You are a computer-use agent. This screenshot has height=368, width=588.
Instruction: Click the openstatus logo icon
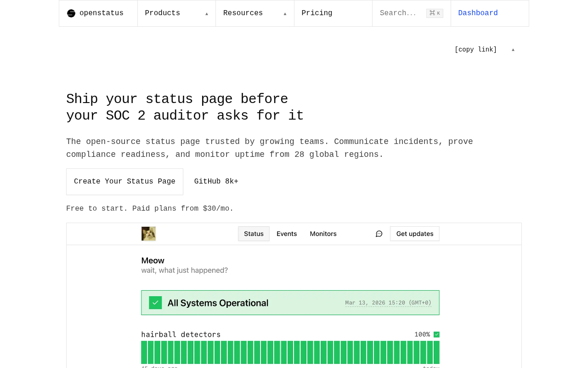(71, 13)
